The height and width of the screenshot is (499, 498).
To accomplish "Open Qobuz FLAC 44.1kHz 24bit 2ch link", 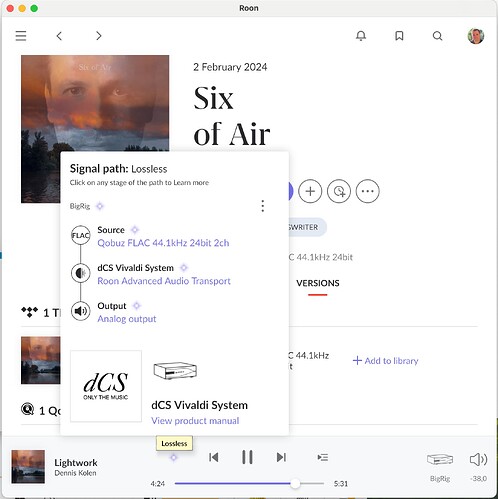I will pyautogui.click(x=163, y=243).
